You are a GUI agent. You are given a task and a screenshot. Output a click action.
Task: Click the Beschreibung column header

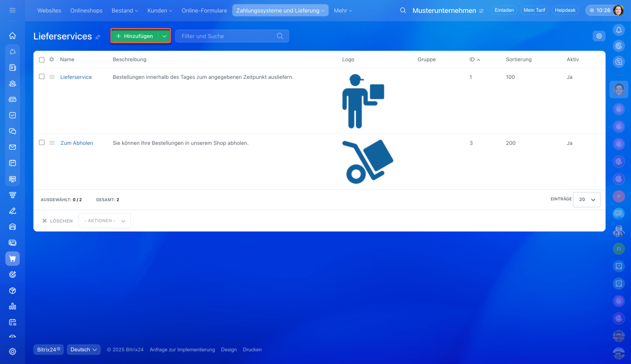(130, 60)
